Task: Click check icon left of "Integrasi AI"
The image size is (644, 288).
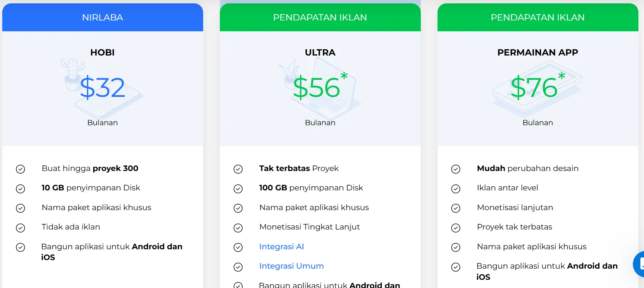Action: pos(238,247)
